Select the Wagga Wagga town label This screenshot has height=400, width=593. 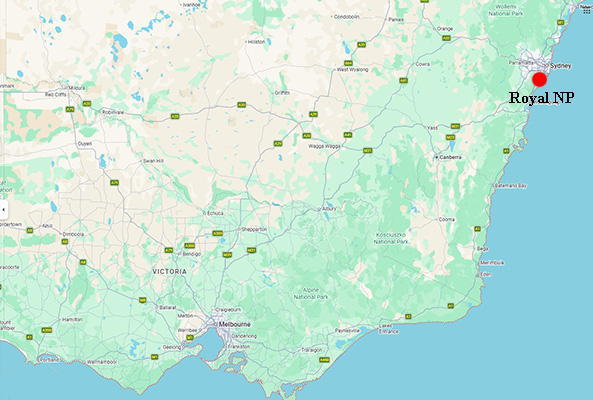click(x=324, y=146)
